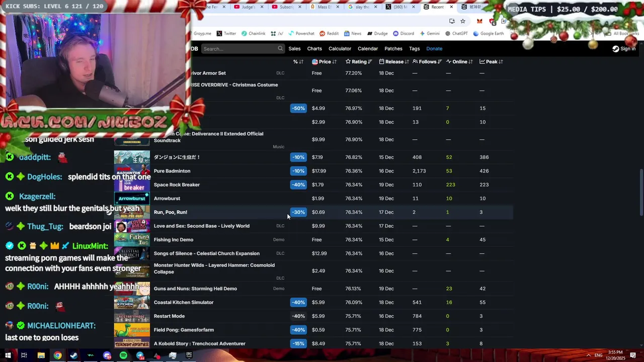Open the Windows Start menu
Screen dimensions: 644x362
[x=8, y=355]
